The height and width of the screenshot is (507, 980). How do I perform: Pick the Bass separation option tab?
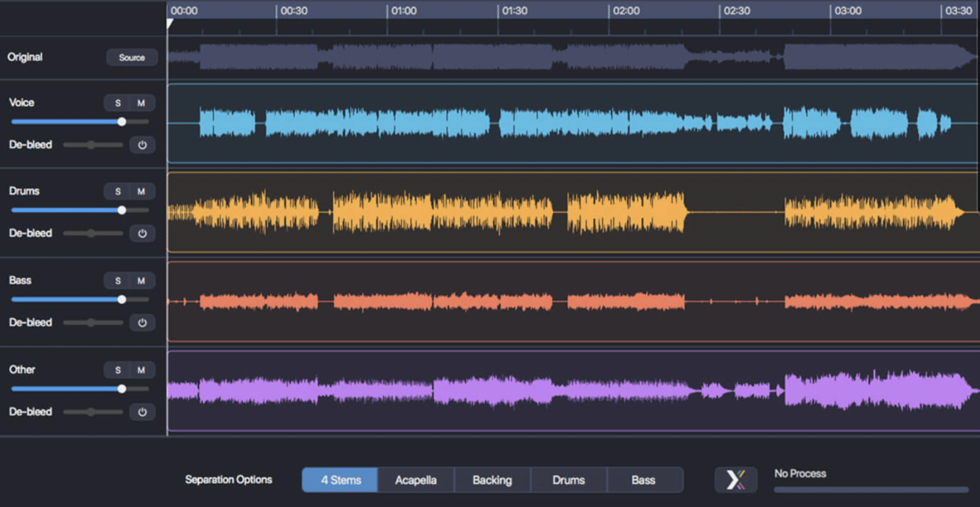(x=643, y=480)
